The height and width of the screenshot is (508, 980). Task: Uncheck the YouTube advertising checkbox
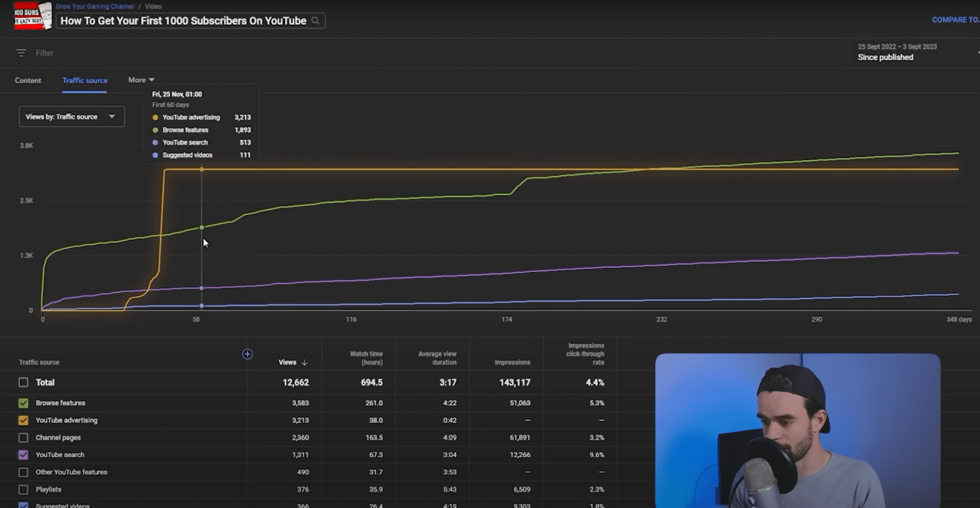coord(23,420)
